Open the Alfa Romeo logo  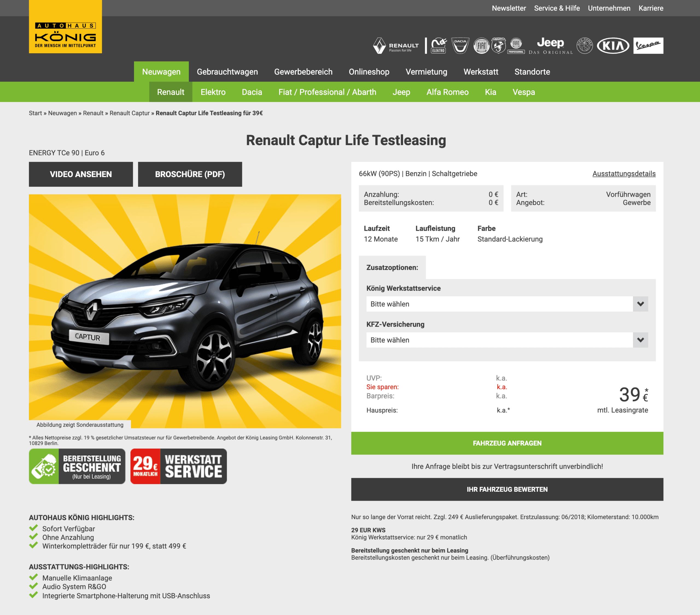(585, 46)
